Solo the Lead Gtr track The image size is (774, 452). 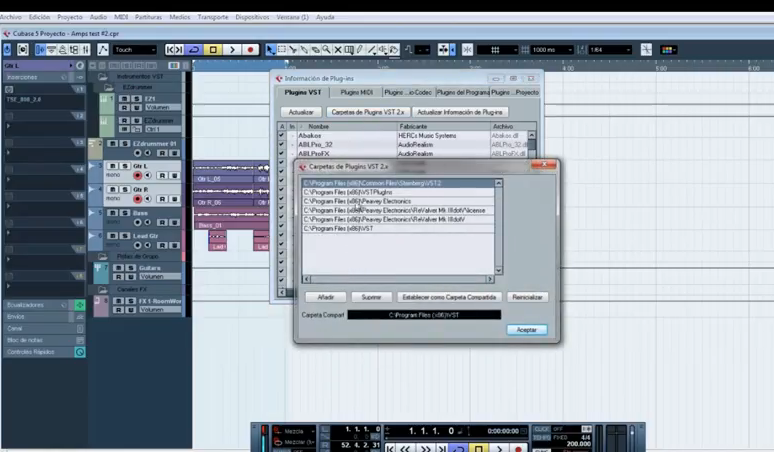[x=124, y=236]
